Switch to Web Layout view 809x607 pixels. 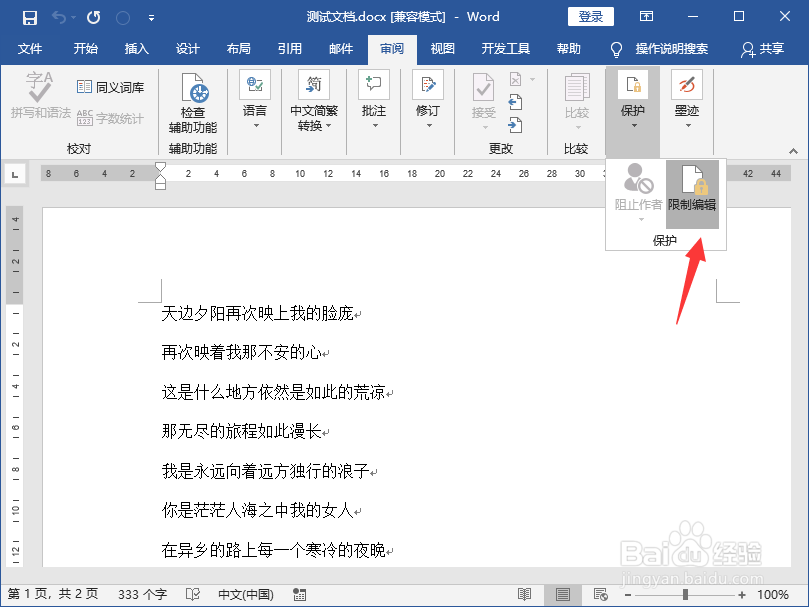(x=600, y=595)
